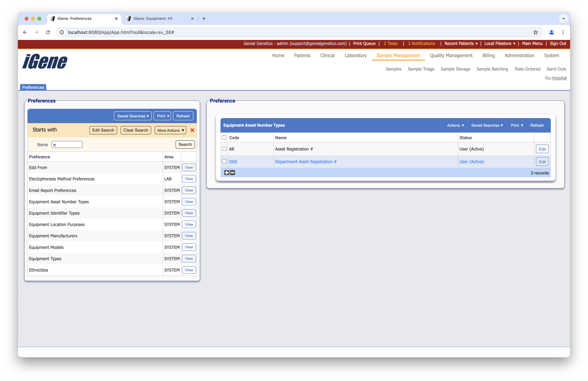Tick the DAS row checkbox
This screenshot has height=381, width=588.
point(224,161)
